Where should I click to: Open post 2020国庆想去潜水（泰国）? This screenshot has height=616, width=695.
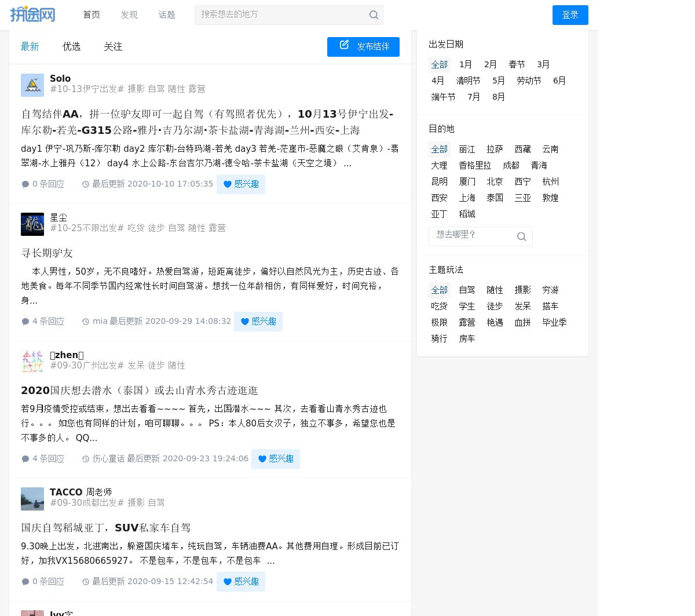coord(140,391)
